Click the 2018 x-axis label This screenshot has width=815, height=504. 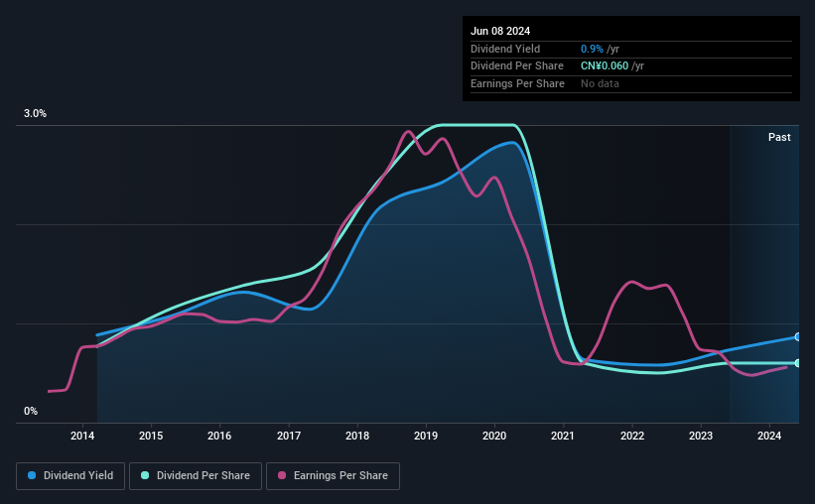click(357, 436)
